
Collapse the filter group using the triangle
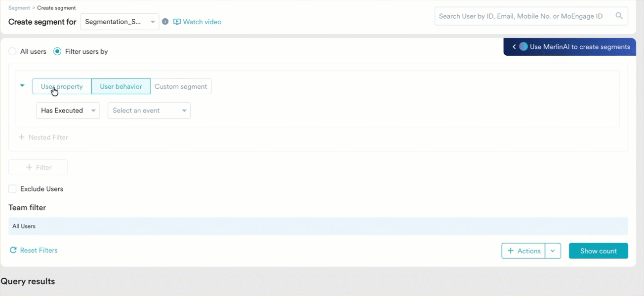pyautogui.click(x=22, y=85)
